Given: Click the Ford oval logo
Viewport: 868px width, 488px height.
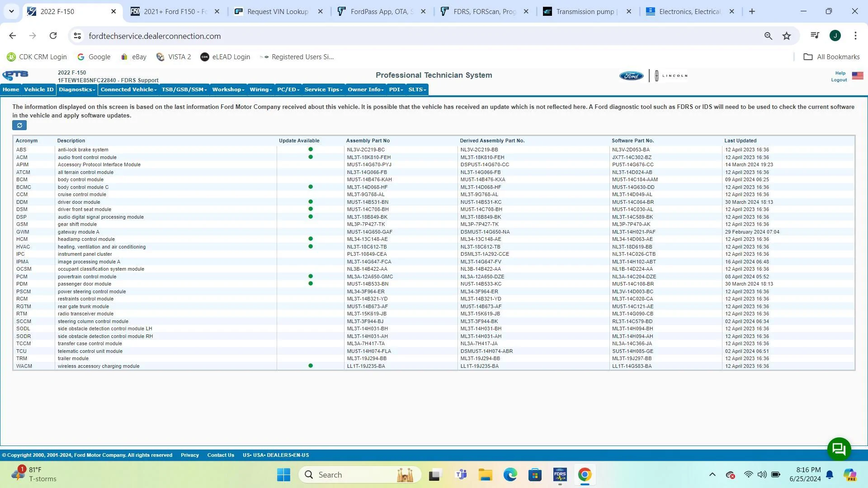Looking at the screenshot, I should (632, 76).
